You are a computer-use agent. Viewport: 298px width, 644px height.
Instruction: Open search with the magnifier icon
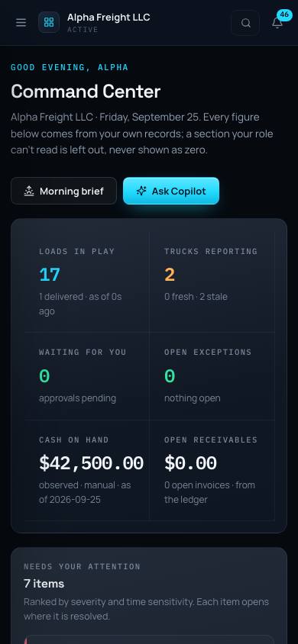coord(245,23)
